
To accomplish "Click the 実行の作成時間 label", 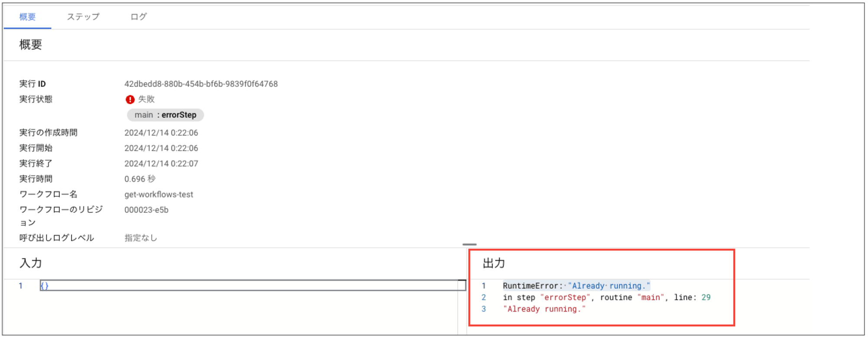I will tap(48, 133).
